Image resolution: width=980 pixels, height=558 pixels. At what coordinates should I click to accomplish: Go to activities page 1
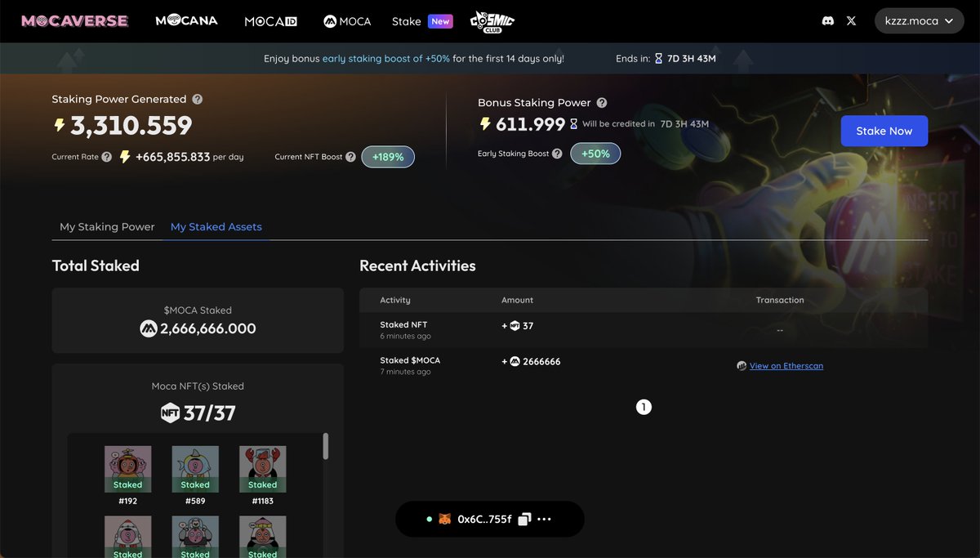click(644, 407)
